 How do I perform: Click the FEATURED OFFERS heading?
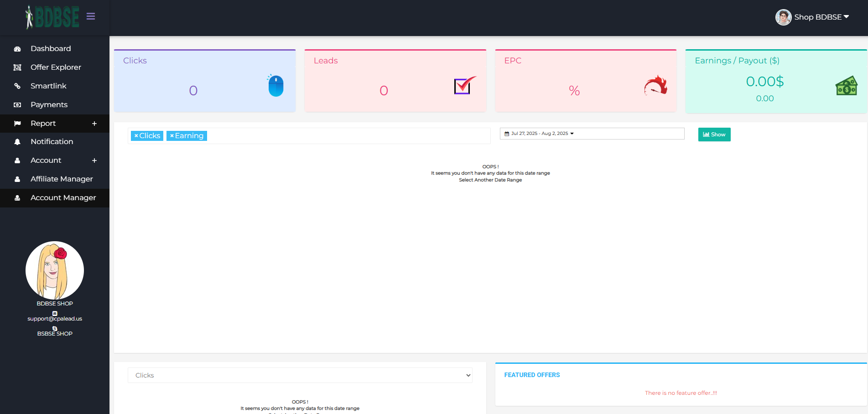532,375
